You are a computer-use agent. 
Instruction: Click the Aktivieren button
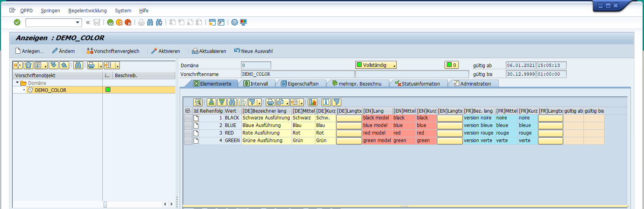[x=166, y=51]
